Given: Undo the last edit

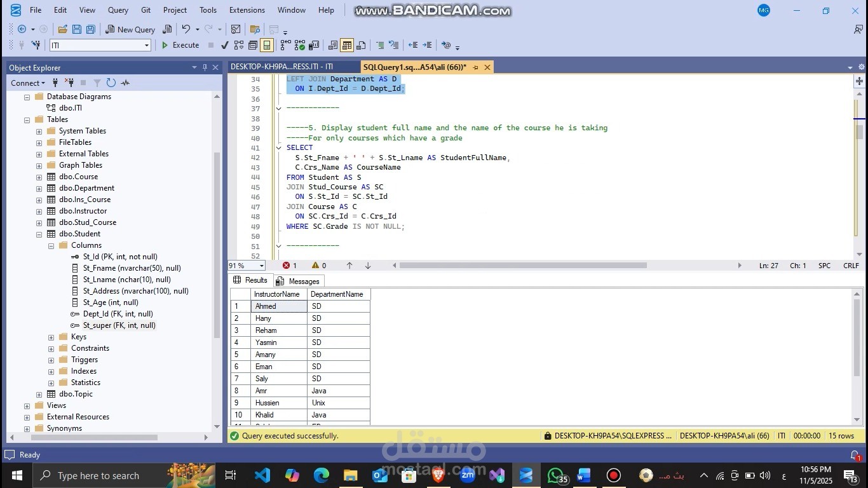Looking at the screenshot, I should (186, 29).
